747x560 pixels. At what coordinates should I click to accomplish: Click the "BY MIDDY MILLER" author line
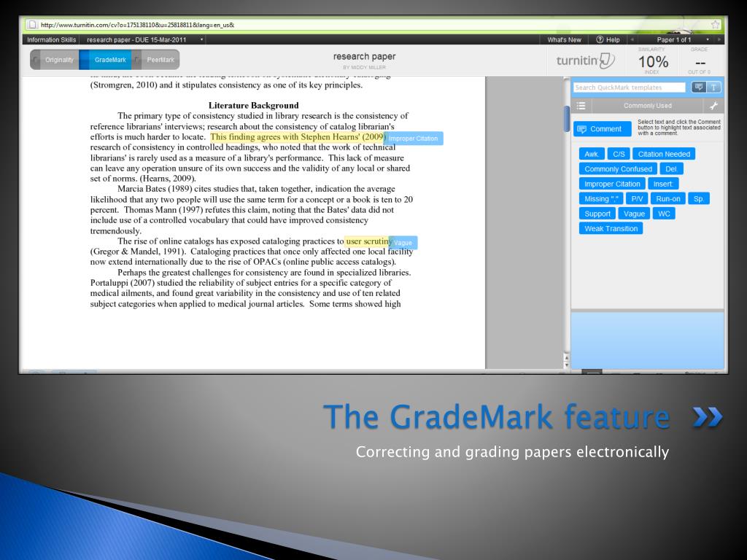(365, 68)
